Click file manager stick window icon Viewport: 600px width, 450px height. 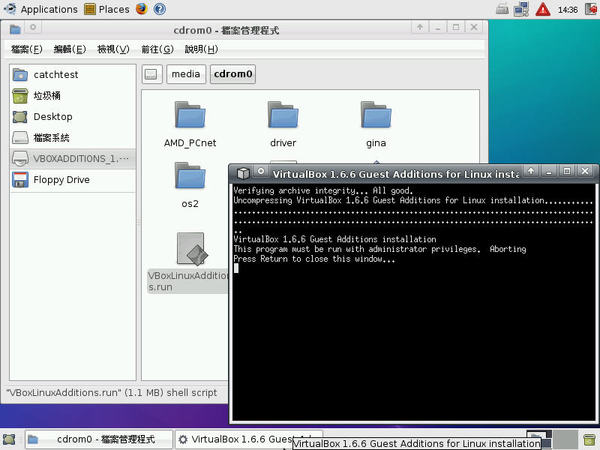(33, 28)
